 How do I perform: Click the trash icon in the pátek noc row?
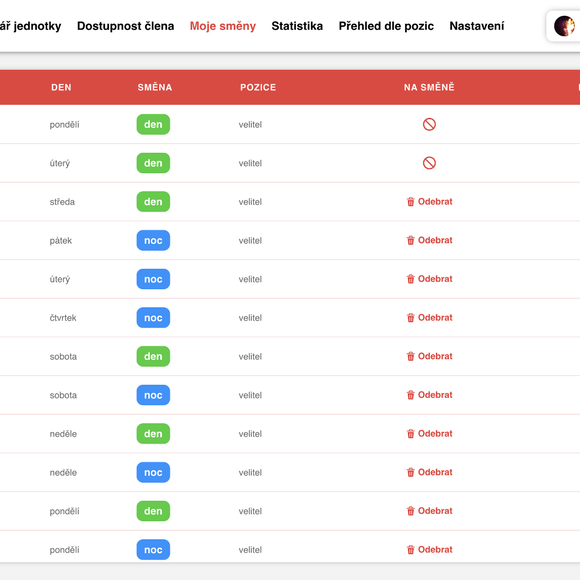coord(411,240)
